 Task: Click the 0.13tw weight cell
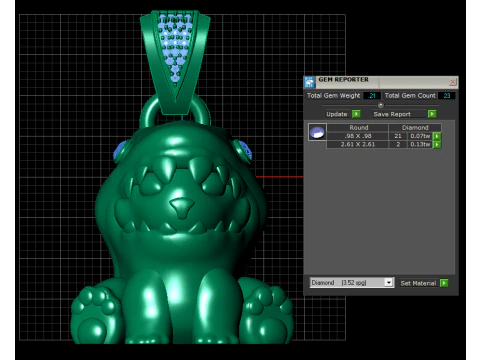pos(420,144)
